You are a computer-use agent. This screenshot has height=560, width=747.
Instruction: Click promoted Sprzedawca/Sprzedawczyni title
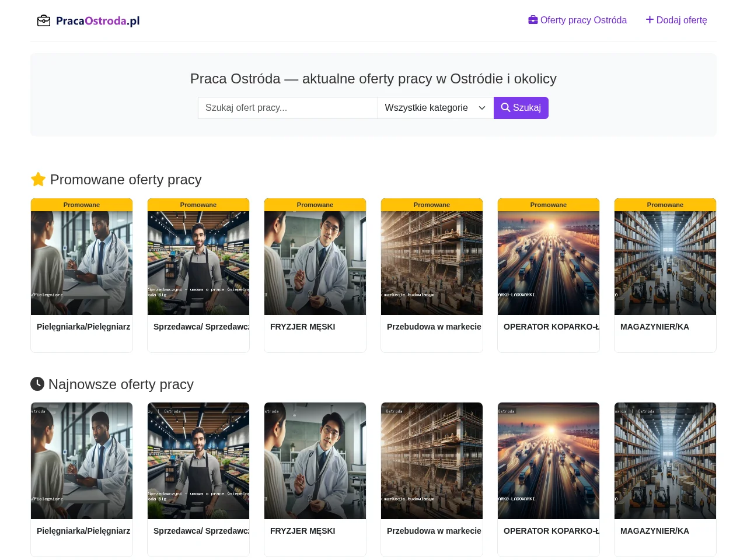click(201, 327)
